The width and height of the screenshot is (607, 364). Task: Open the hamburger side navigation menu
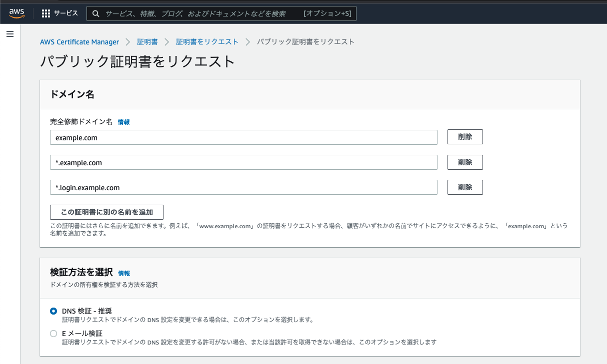pos(10,34)
